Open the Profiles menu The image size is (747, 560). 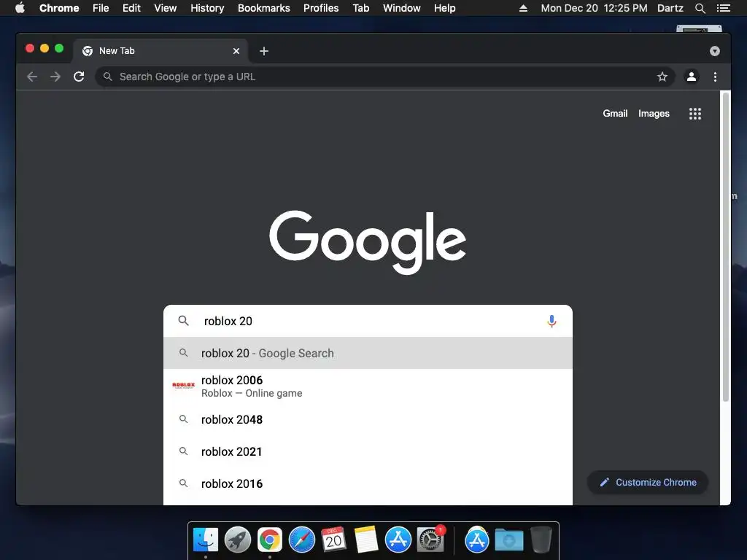coord(321,8)
